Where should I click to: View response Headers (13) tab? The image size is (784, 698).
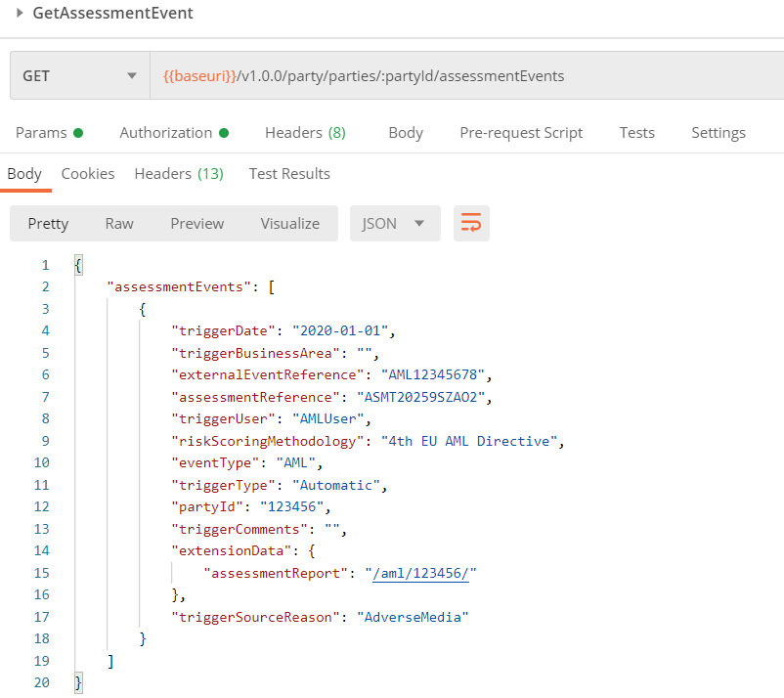point(179,173)
